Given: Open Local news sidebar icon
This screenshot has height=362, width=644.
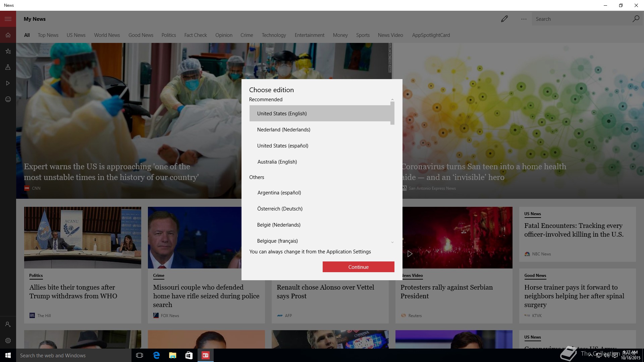Looking at the screenshot, I should click(8, 67).
